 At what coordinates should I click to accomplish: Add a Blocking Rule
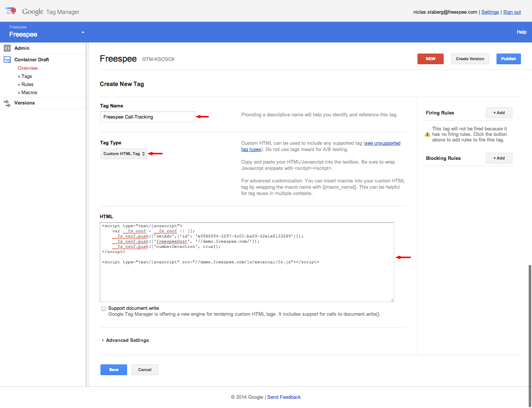(499, 158)
